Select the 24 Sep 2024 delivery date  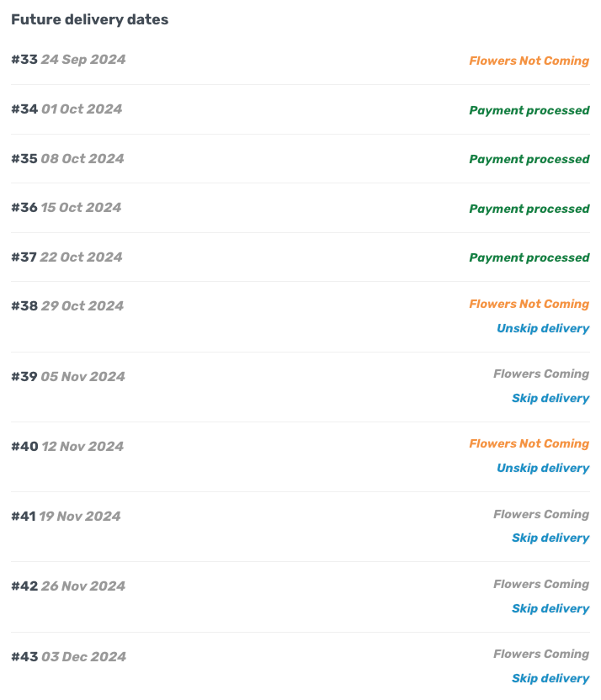[x=82, y=60]
